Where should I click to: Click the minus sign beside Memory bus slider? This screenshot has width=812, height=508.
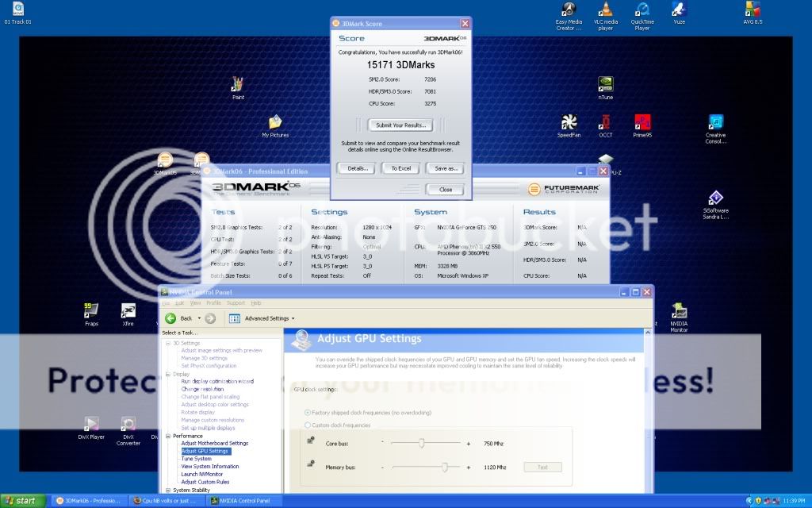pyautogui.click(x=383, y=467)
